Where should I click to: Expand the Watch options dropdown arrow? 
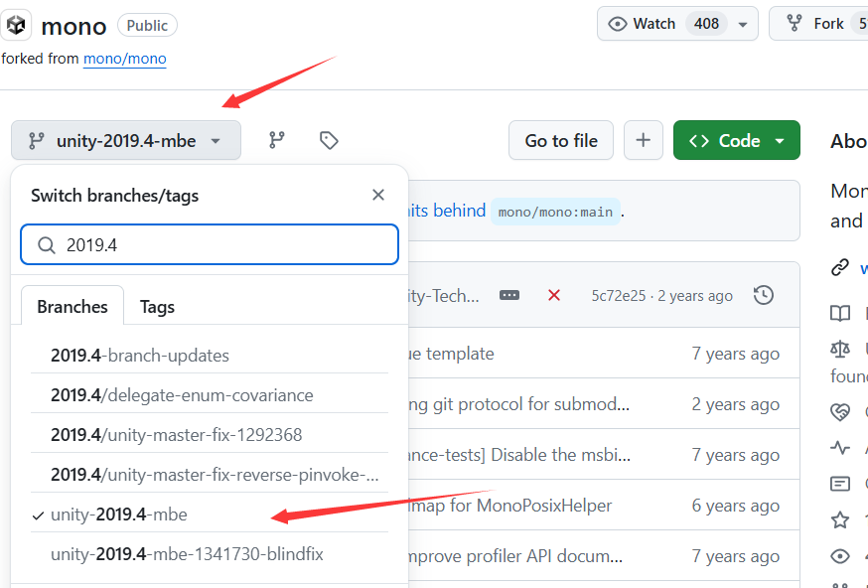click(743, 25)
